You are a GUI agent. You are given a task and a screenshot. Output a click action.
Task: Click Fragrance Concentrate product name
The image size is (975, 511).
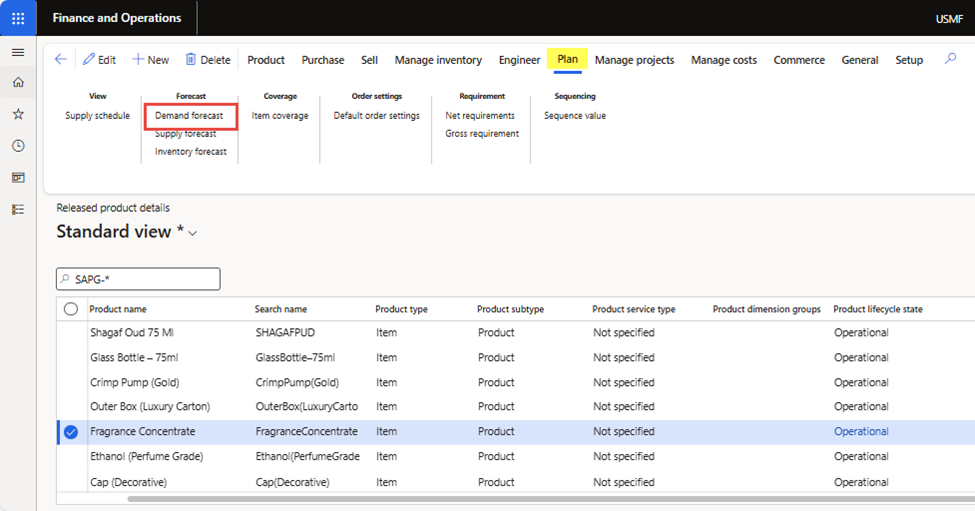pyautogui.click(x=142, y=431)
